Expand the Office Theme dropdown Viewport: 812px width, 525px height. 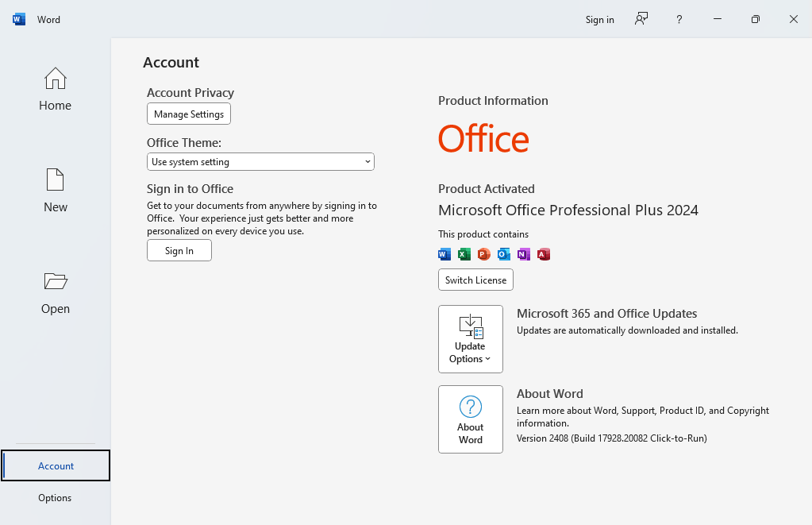pos(260,162)
